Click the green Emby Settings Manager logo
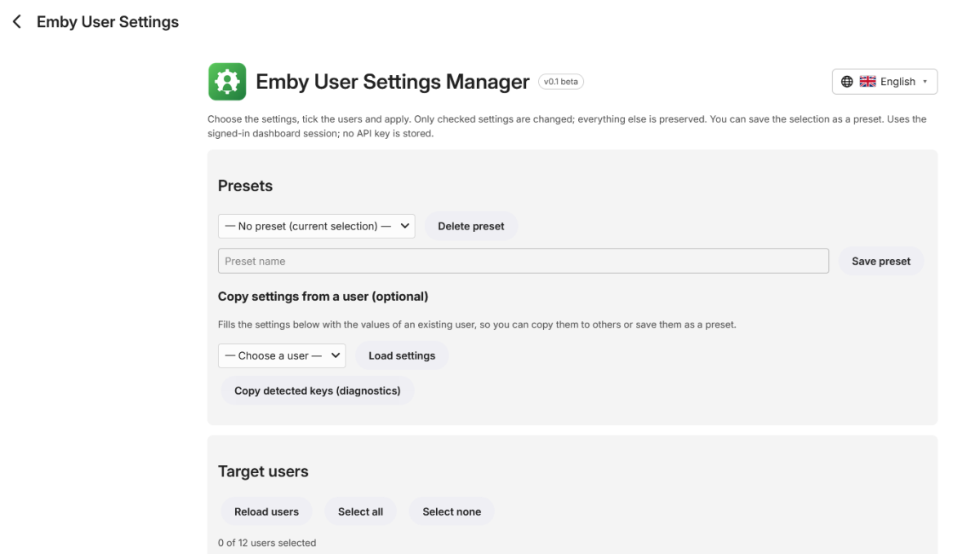Image resolution: width=980 pixels, height=554 pixels. coord(227,82)
